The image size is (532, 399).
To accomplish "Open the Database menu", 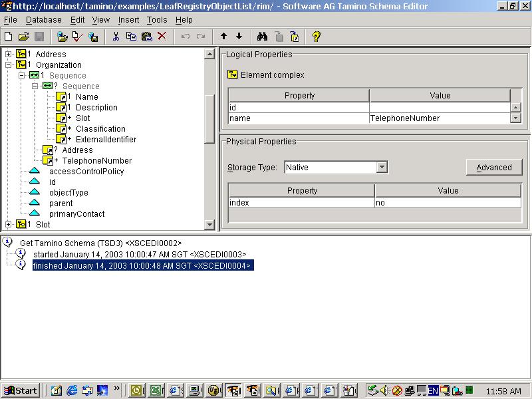I will tap(44, 20).
